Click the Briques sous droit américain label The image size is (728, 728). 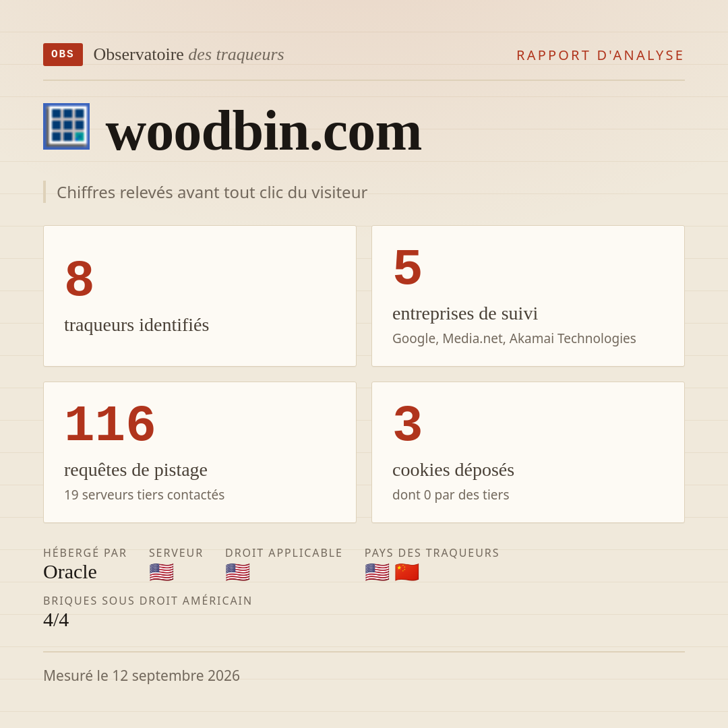pyautogui.click(x=148, y=601)
